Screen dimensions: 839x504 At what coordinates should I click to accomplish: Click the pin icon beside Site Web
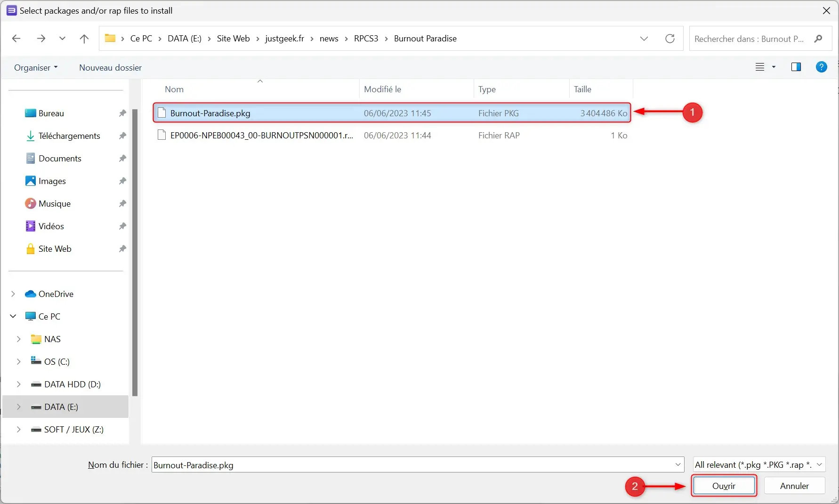(122, 248)
